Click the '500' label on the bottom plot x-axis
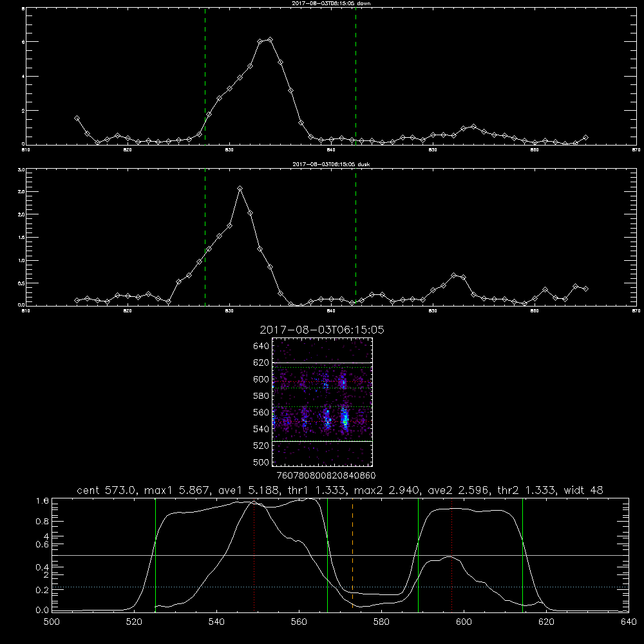 [52, 621]
